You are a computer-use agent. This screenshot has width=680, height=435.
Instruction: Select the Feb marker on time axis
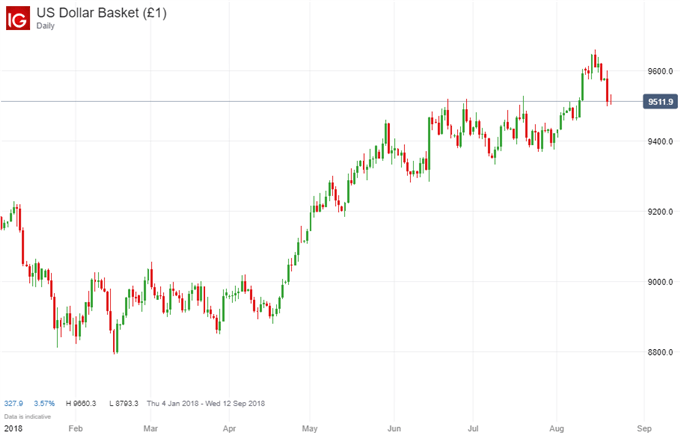pos(77,426)
